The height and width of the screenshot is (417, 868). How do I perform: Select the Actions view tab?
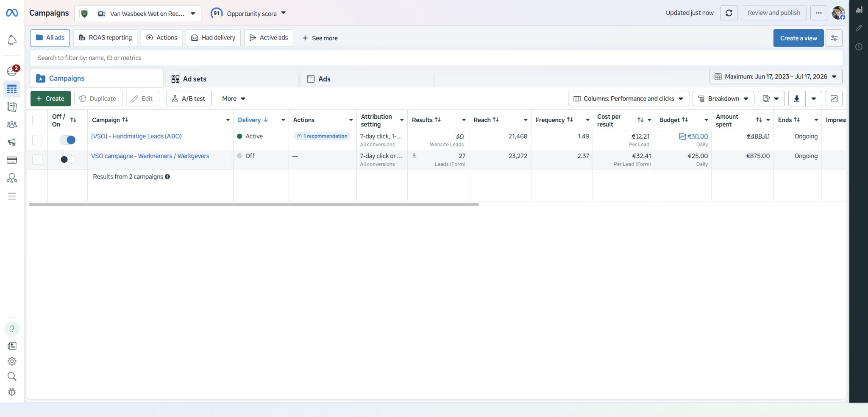pos(161,38)
